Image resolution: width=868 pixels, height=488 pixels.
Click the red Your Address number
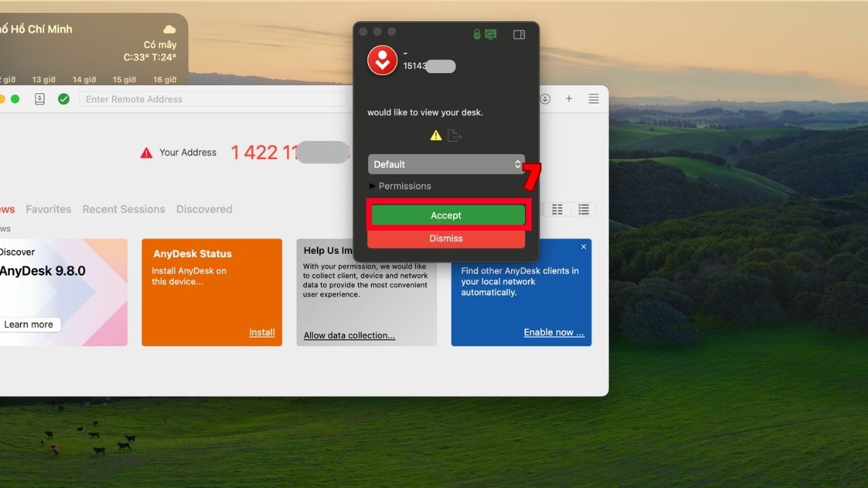289,153
